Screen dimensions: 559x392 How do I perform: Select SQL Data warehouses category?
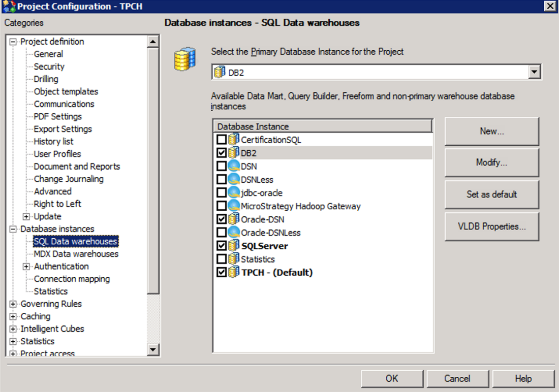(75, 241)
